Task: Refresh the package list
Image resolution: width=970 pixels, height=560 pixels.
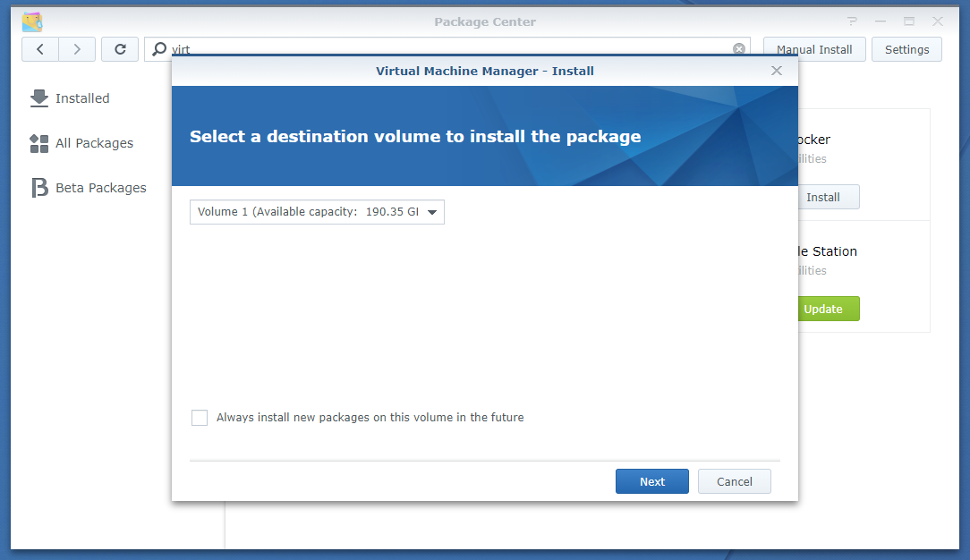Action: pyautogui.click(x=120, y=49)
